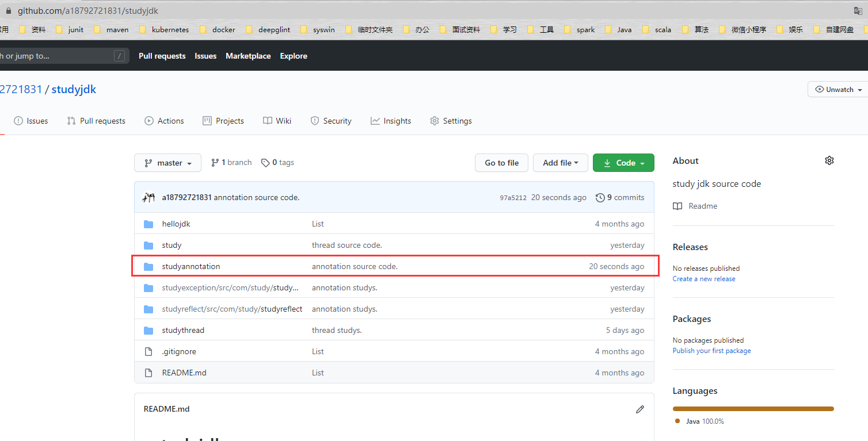Viewport: 868px width, 441px height.
Task: Open the studyreflect folder path
Action: pyautogui.click(x=232, y=309)
